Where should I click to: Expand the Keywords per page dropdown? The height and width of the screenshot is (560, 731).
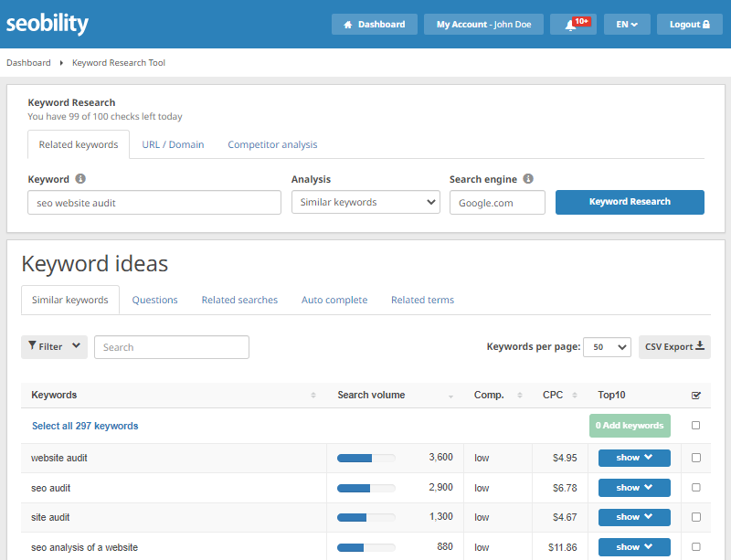[607, 347]
